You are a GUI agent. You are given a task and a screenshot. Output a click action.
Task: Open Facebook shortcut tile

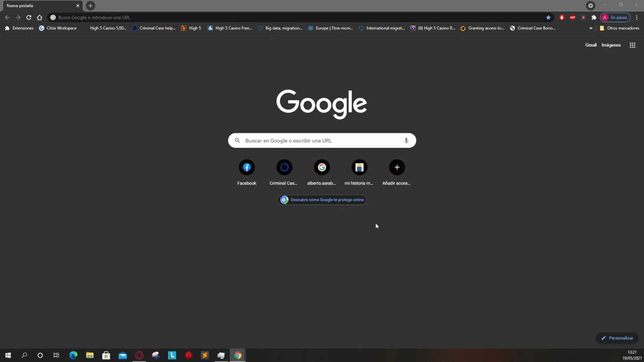pos(247,168)
